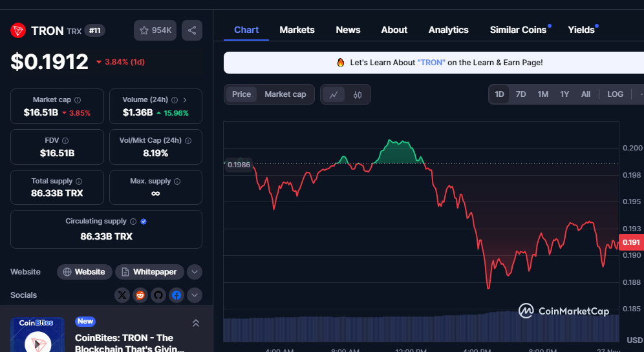Viewport: 644px width, 352px height.
Task: Open the Similar Coins tab
Action: coord(519,30)
